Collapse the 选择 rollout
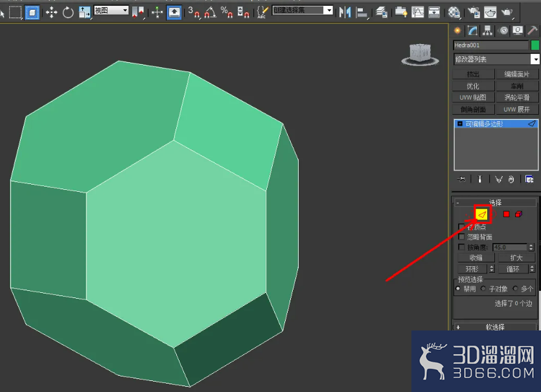Screen dimensions: 541x392 click(x=495, y=203)
